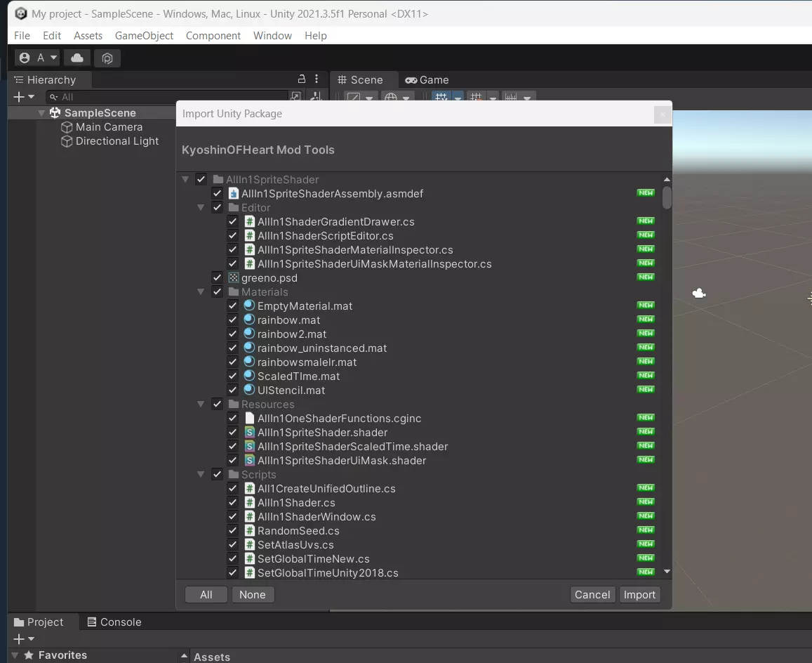Open the Help menu
This screenshot has height=663, width=812.
click(x=315, y=36)
